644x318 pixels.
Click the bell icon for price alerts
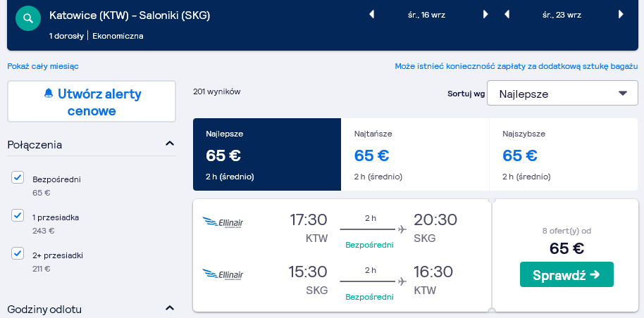[x=49, y=94]
